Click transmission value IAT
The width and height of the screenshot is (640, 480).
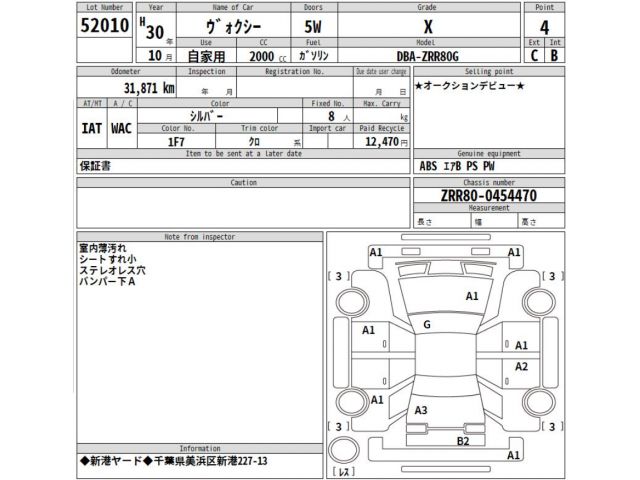(91, 129)
